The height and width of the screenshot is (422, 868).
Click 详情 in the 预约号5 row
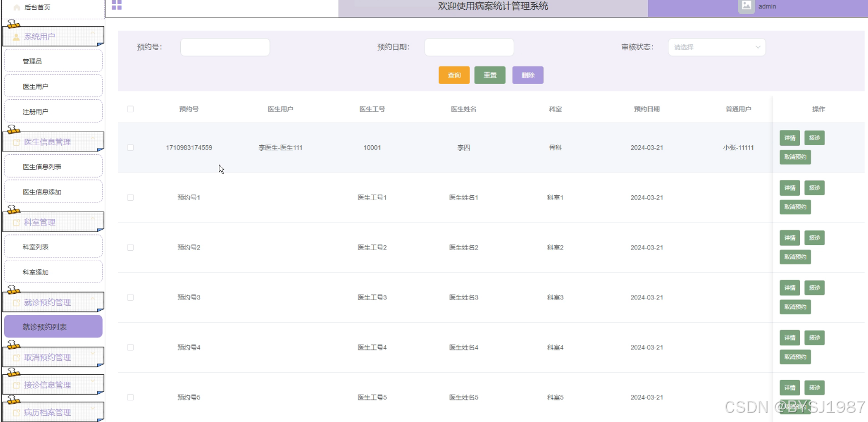coord(790,387)
